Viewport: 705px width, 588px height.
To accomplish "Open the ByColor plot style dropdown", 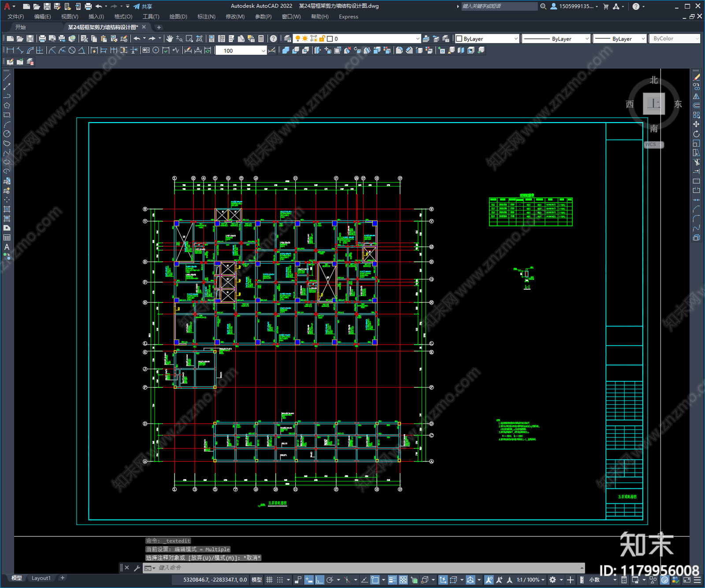I will click(x=675, y=39).
